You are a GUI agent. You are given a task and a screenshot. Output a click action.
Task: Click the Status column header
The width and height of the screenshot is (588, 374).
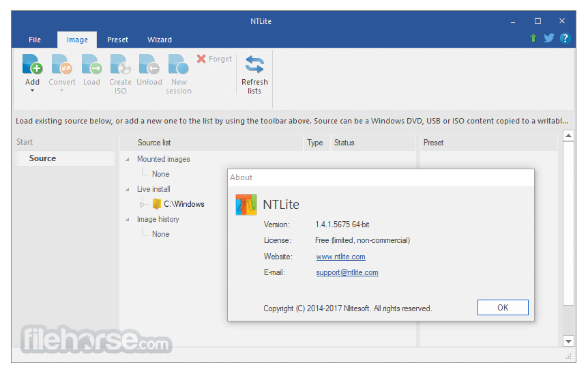(x=373, y=143)
